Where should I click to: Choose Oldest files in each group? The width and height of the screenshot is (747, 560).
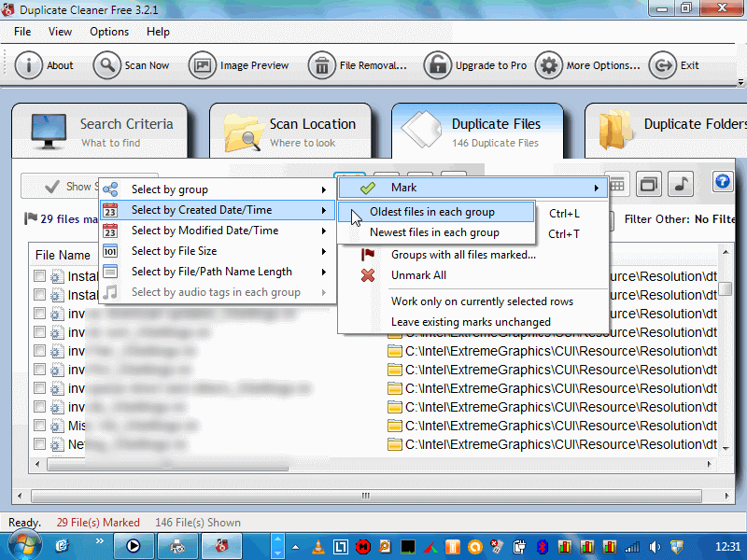pos(431,212)
